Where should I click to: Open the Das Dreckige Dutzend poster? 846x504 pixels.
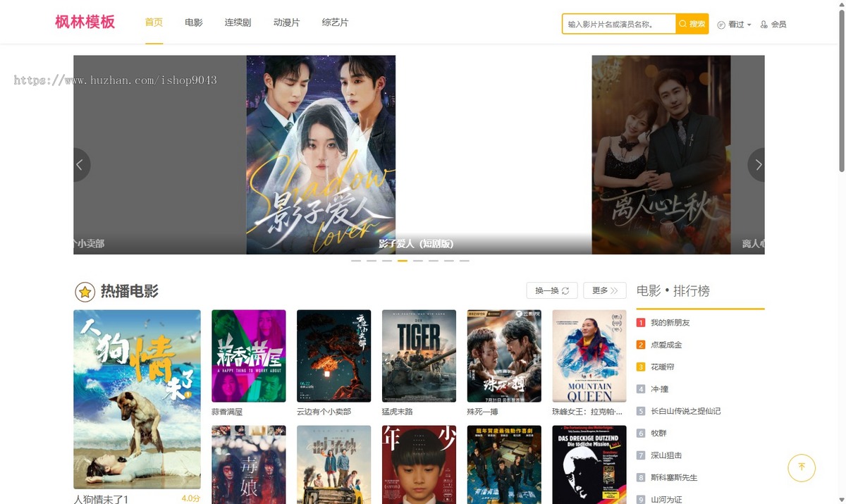click(589, 465)
